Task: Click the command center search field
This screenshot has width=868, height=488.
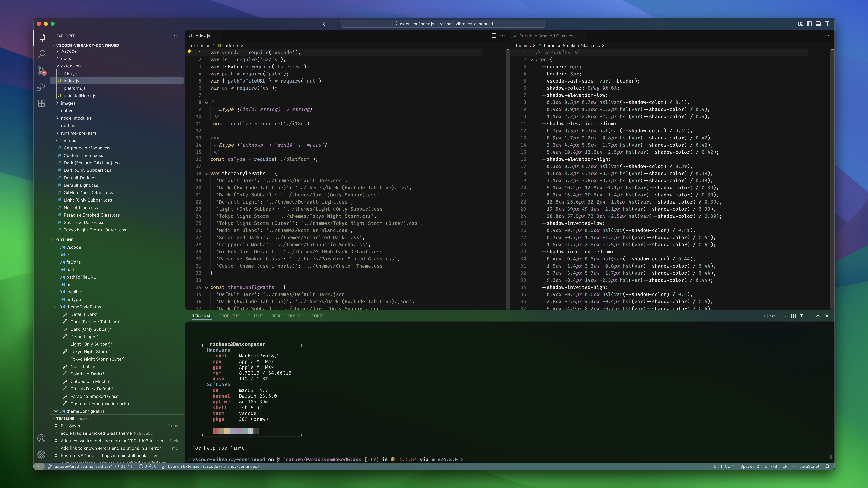Action: point(443,24)
